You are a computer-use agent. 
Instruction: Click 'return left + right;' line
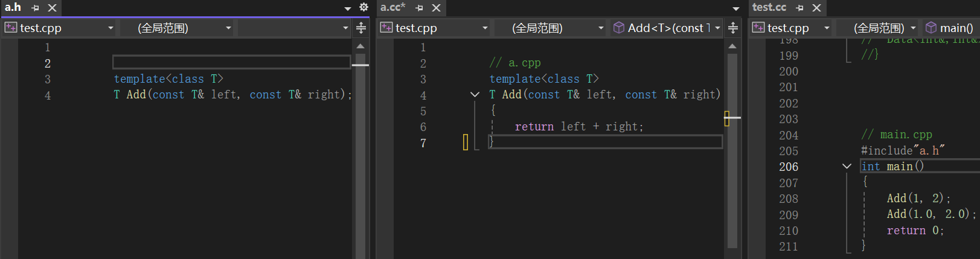(x=579, y=127)
